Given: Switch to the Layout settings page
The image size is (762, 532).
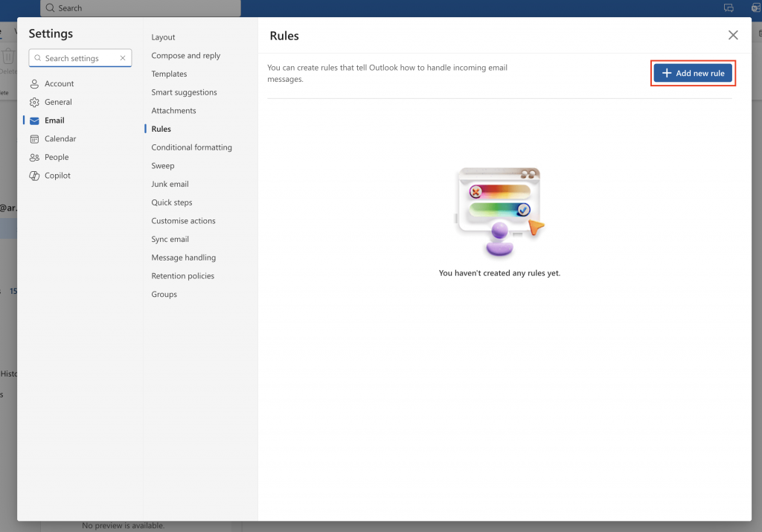Looking at the screenshot, I should click(x=163, y=36).
